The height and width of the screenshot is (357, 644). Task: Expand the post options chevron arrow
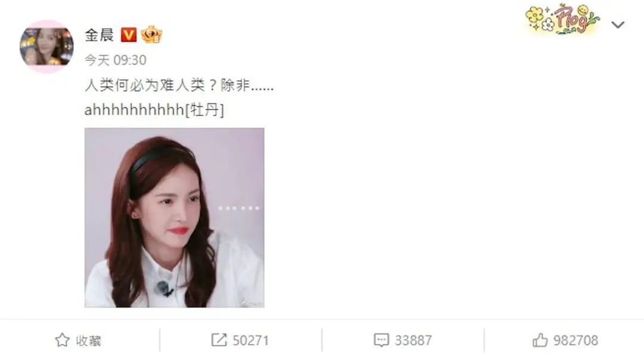point(618,25)
